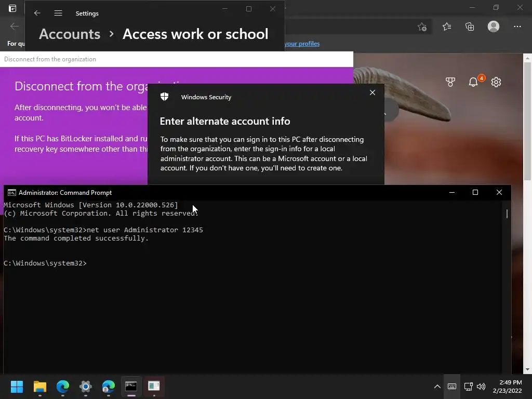Minimize the Settings window
Image resolution: width=532 pixels, height=399 pixels.
click(225, 9)
